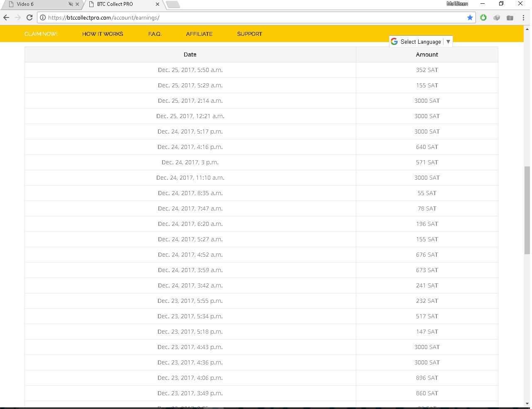Screen dimensions: 532x409
Task: Click the muted audio icon on Video 6 tab
Action: click(70, 4)
